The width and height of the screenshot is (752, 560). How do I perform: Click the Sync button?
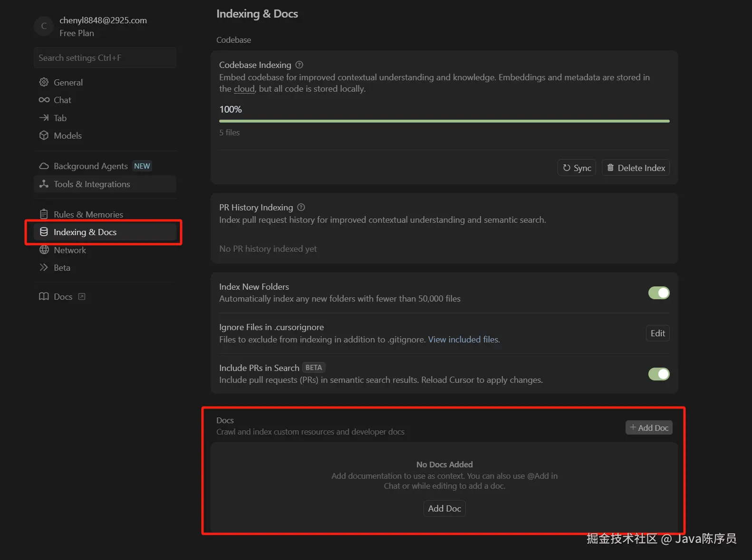pyautogui.click(x=577, y=168)
